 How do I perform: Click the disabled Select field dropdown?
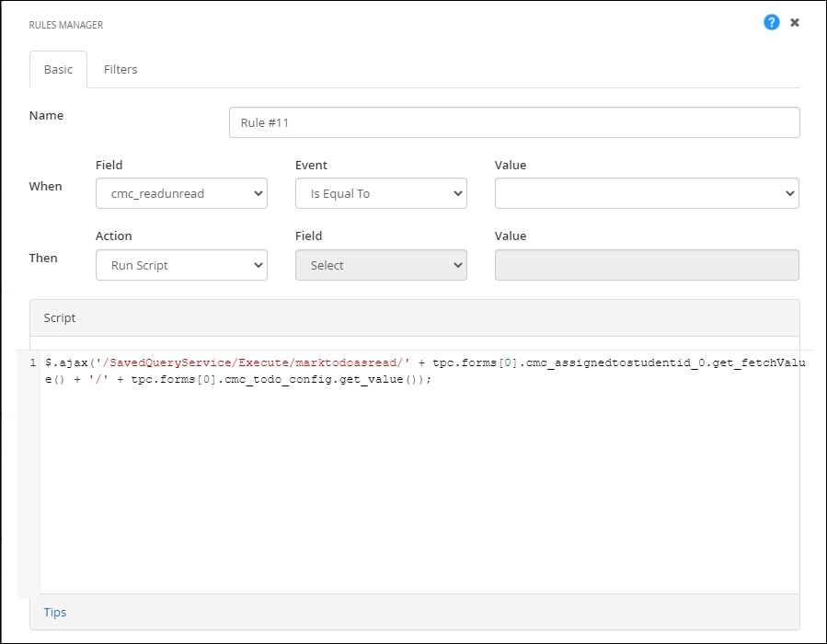coord(381,266)
